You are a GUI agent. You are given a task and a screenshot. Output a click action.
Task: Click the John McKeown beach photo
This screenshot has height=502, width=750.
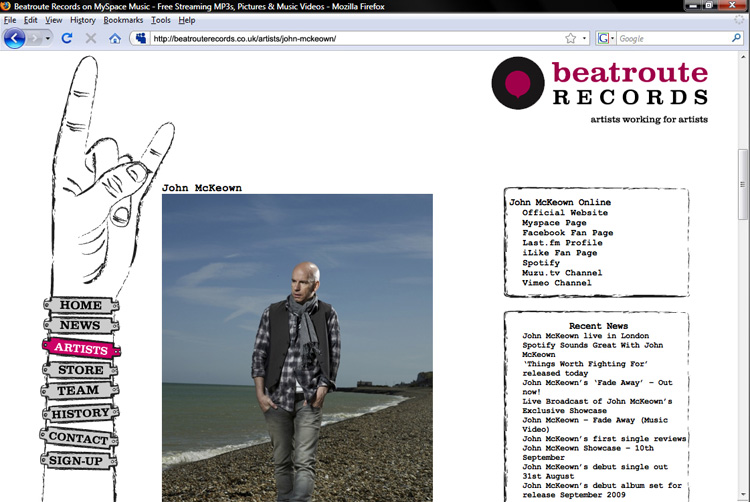(297, 348)
